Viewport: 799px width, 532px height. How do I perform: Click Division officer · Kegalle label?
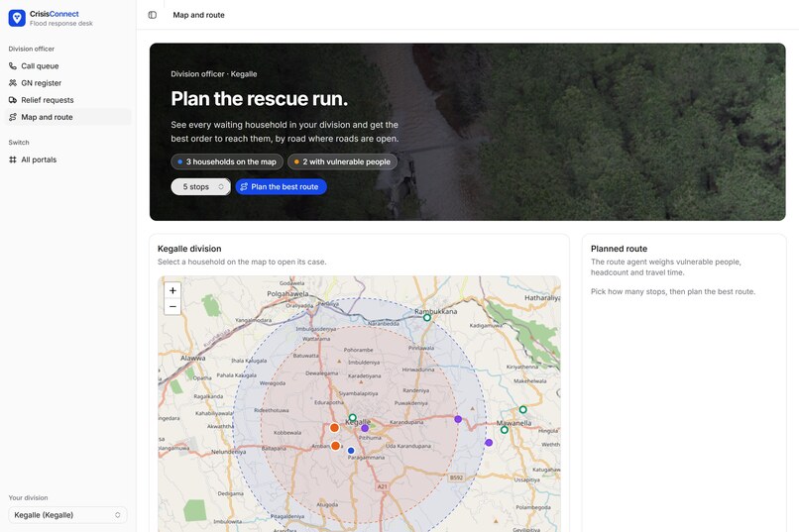(x=214, y=74)
